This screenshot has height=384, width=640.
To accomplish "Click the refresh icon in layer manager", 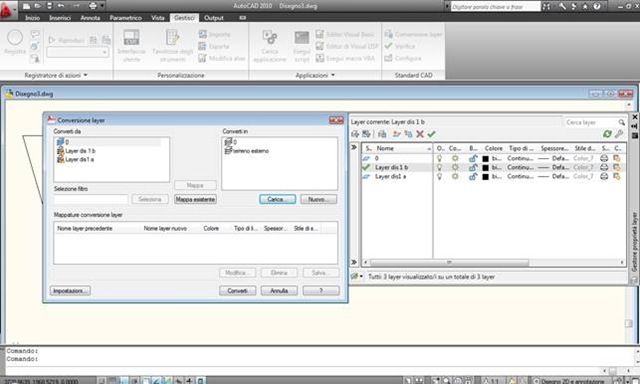I will click(x=607, y=134).
